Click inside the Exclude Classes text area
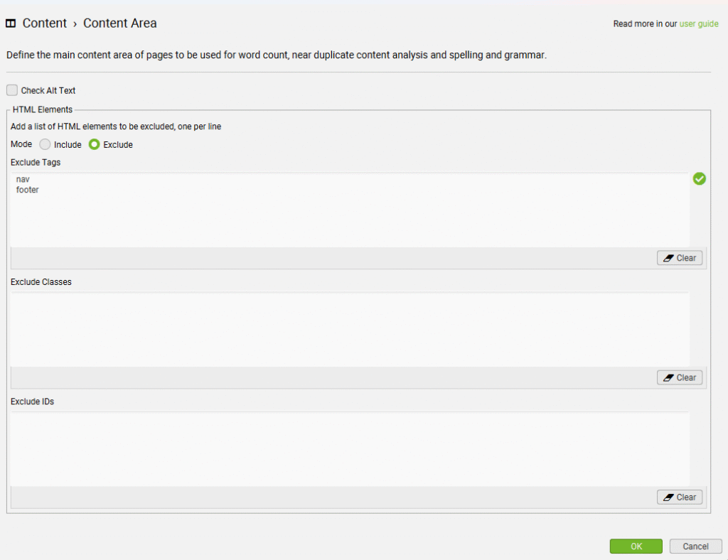The image size is (728, 560). pyautogui.click(x=350, y=330)
